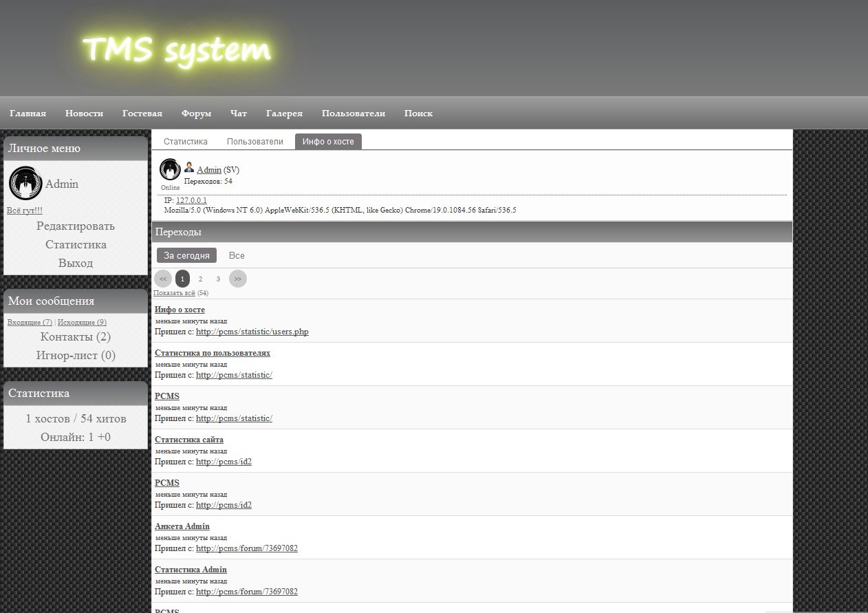Select the Все filter
The image size is (868, 613).
point(237,255)
